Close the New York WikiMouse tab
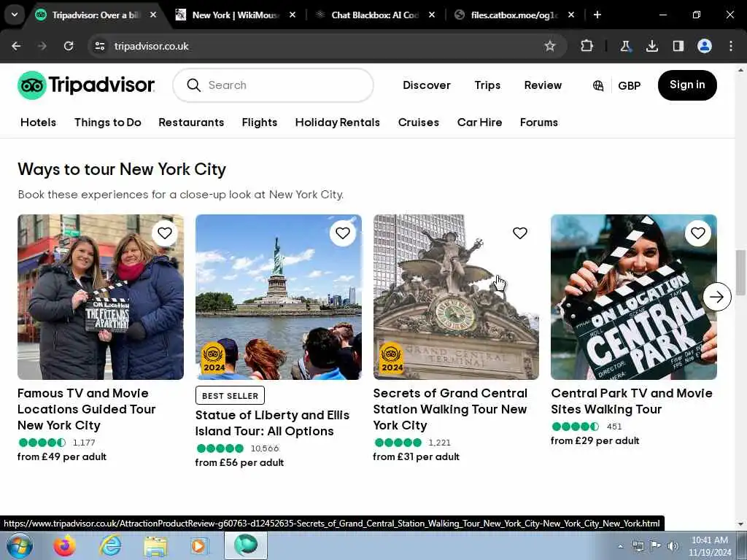 tap(293, 15)
